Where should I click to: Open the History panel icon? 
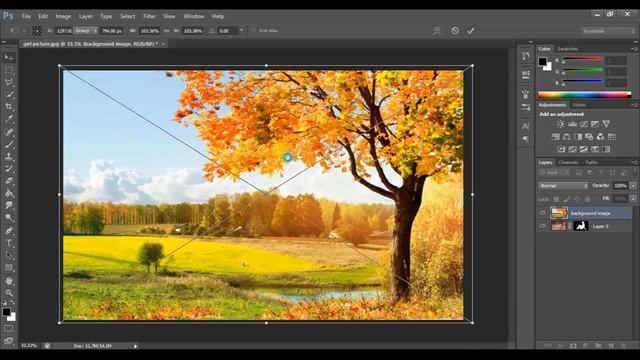point(526,56)
